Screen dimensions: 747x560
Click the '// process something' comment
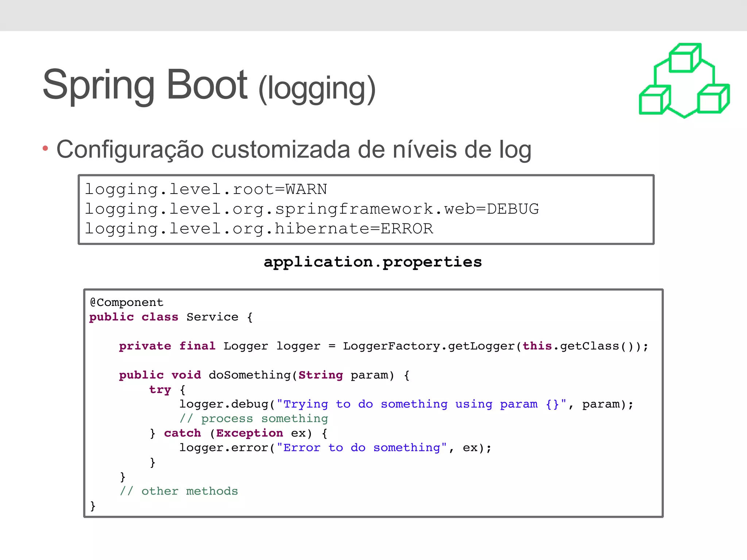pos(254,419)
